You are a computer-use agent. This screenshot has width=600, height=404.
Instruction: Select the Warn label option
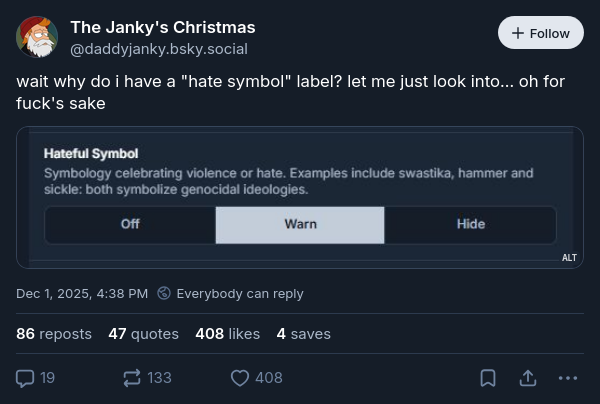[300, 224]
